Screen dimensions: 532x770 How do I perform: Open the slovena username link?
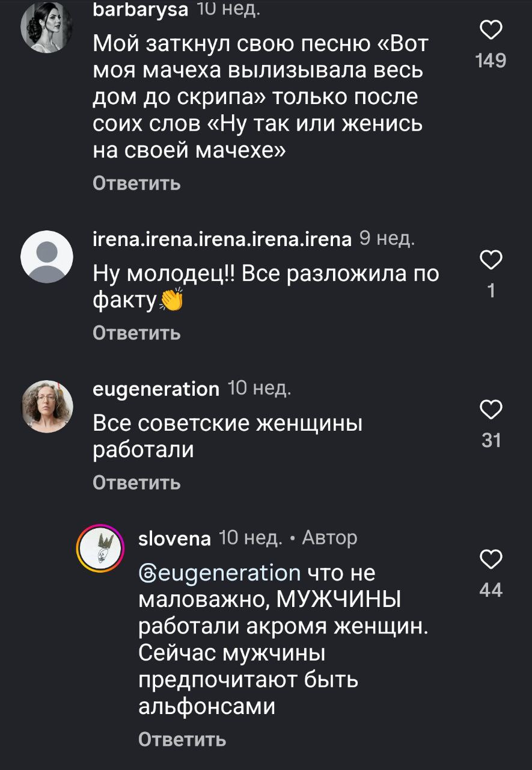[174, 538]
